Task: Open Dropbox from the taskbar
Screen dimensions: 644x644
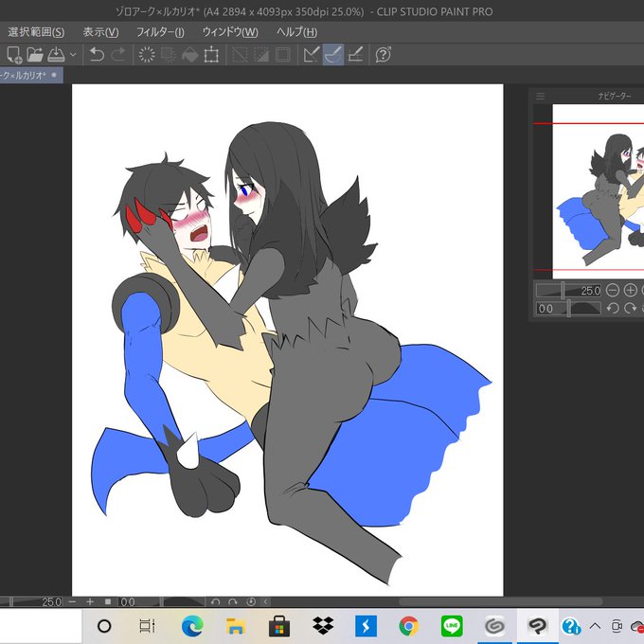Action: [x=323, y=626]
